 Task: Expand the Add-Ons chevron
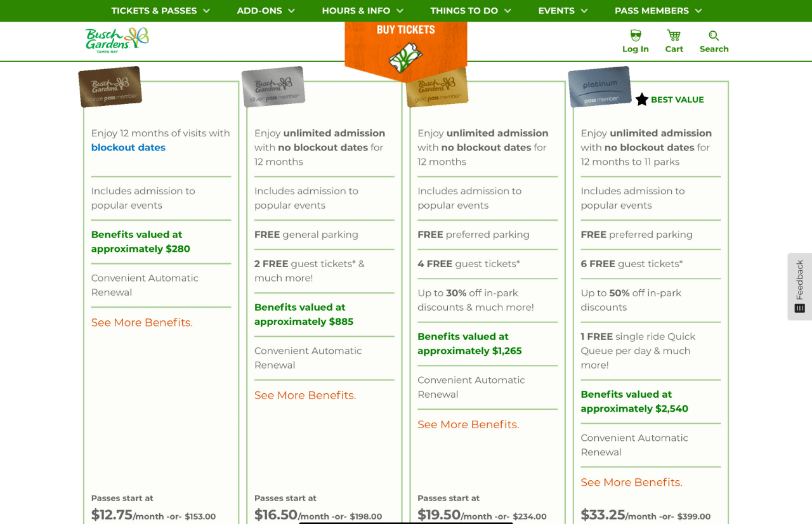point(291,11)
